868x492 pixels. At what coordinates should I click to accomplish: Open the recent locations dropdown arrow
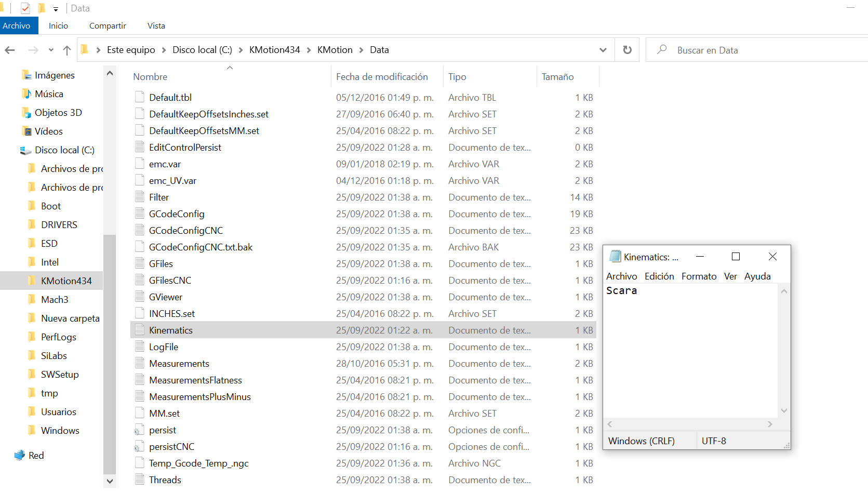coord(51,50)
